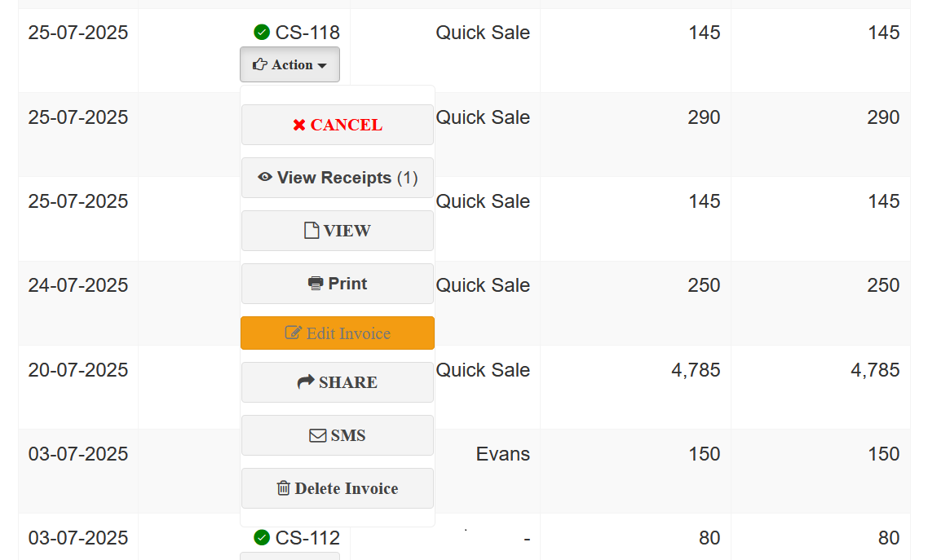Open the VIEW invoice option
The image size is (950, 560).
pos(338,231)
